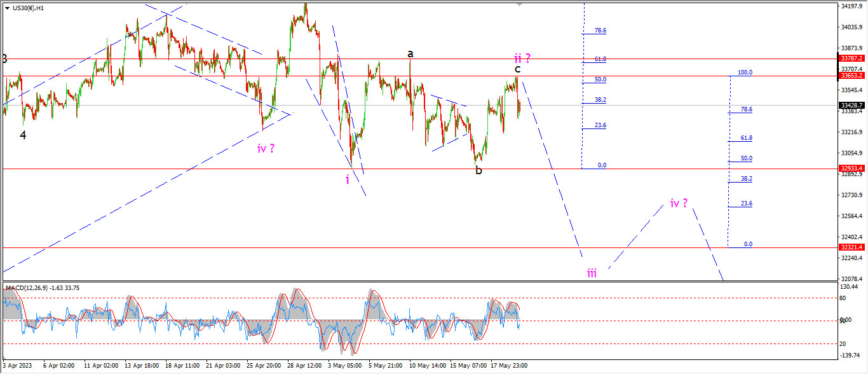Click the 25 Apr 20:00 time label

click(264, 366)
